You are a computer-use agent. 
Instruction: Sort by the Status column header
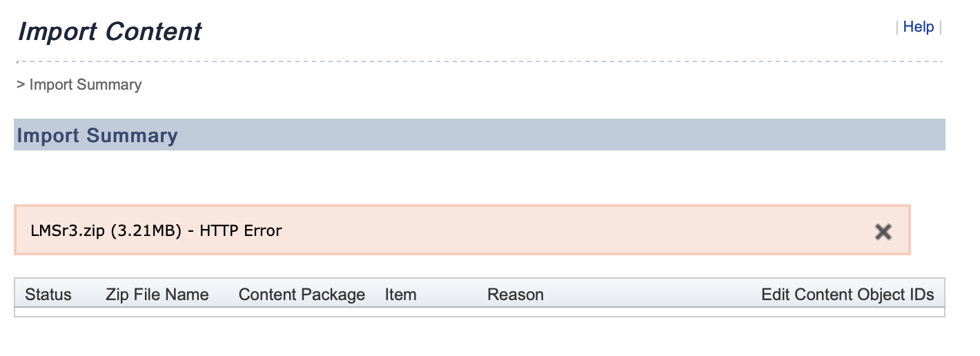point(48,295)
